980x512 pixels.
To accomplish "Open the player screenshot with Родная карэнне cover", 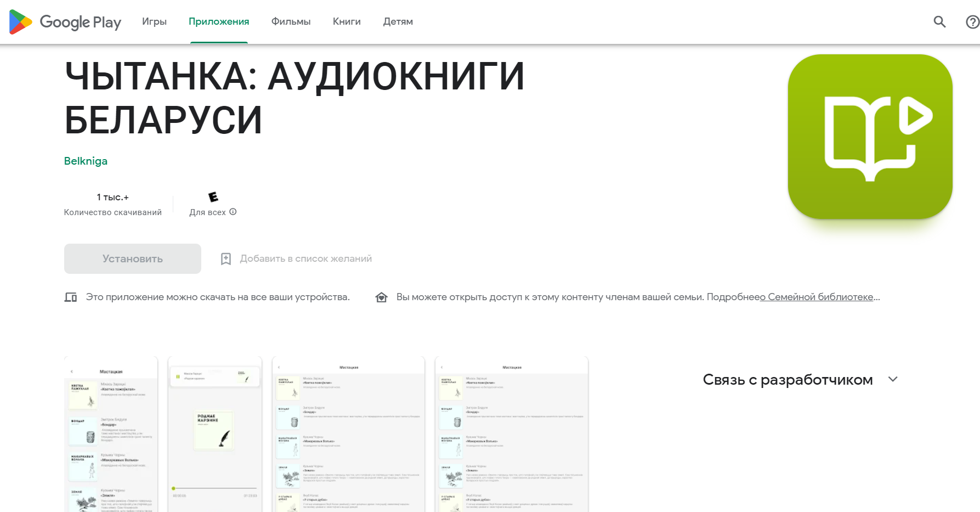I will pyautogui.click(x=214, y=435).
